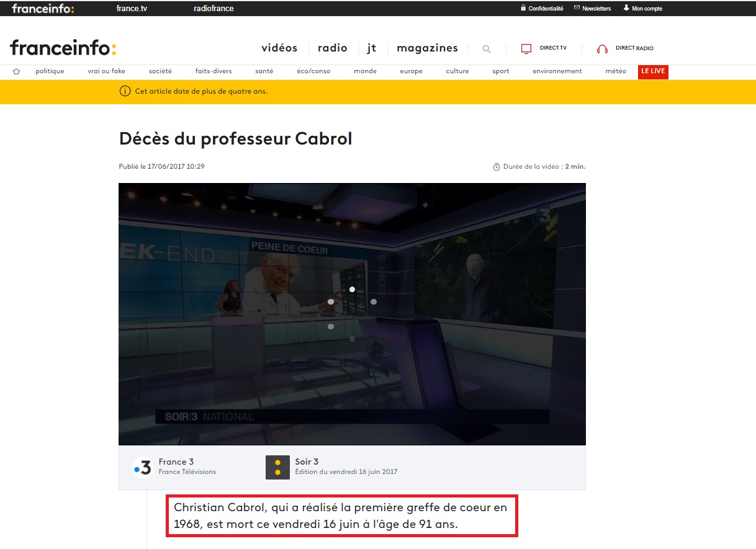This screenshot has width=756, height=549.
Task: Click the franceinfo main logo
Action: (63, 48)
